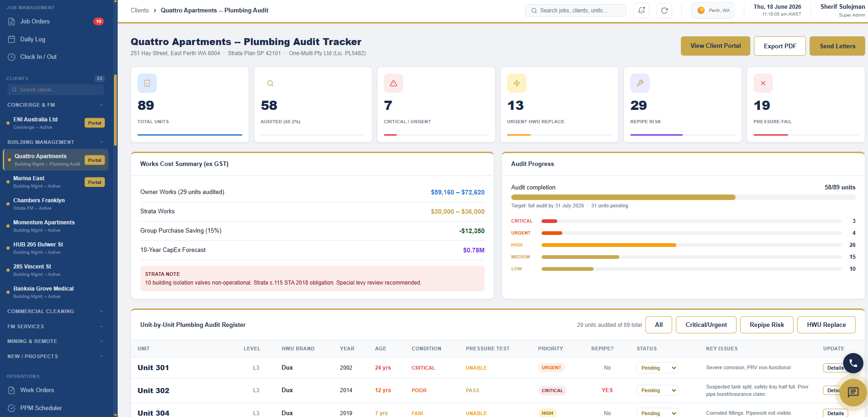Screen dimensions: 868x417
Task: Click the Clients count badge 25
Action: point(99,79)
